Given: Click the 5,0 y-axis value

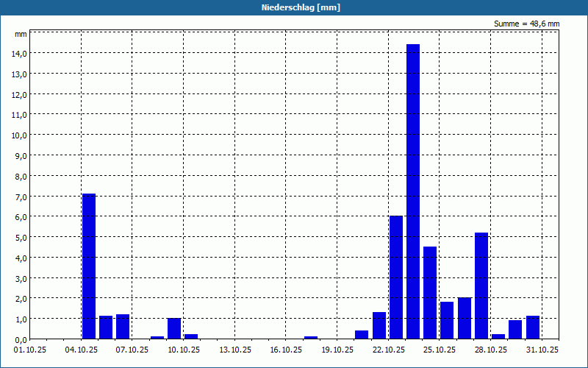Looking at the screenshot, I should (21, 238).
